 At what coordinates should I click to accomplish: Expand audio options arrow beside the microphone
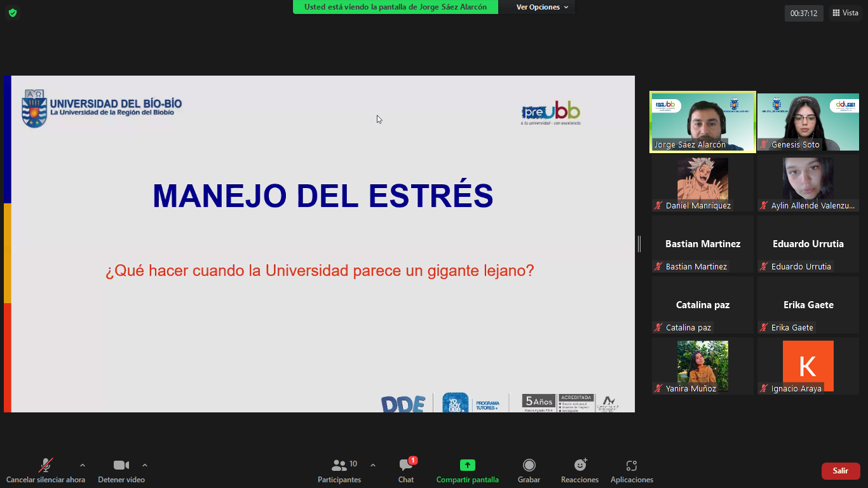pyautogui.click(x=83, y=465)
